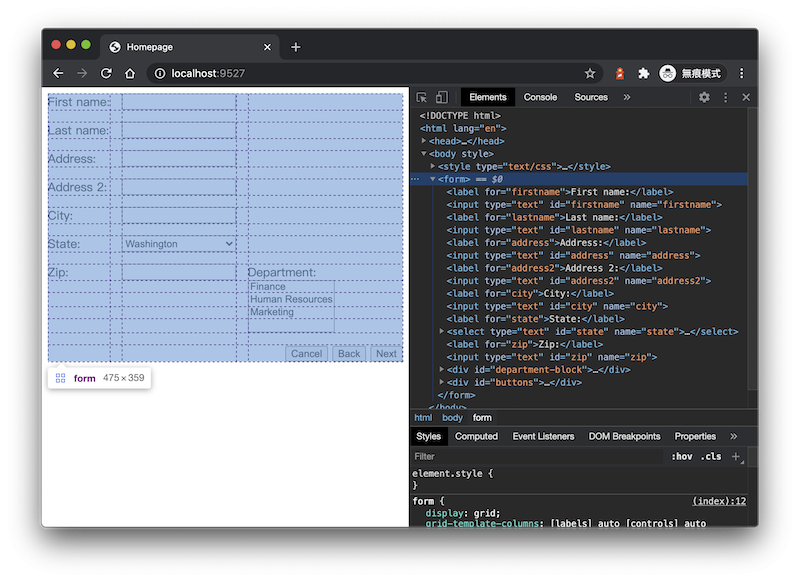
Task: Click the Last name input field
Action: pos(179,131)
